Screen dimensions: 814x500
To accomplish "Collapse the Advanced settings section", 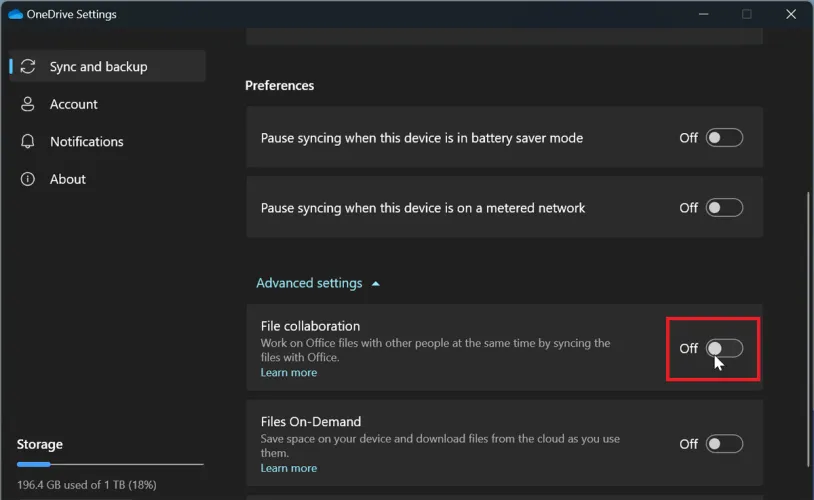I will point(309,283).
